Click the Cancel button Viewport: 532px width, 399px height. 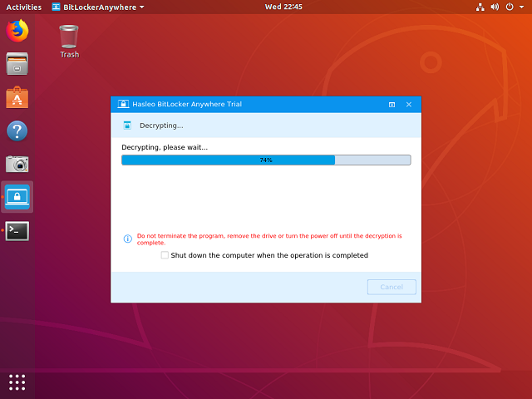point(392,287)
